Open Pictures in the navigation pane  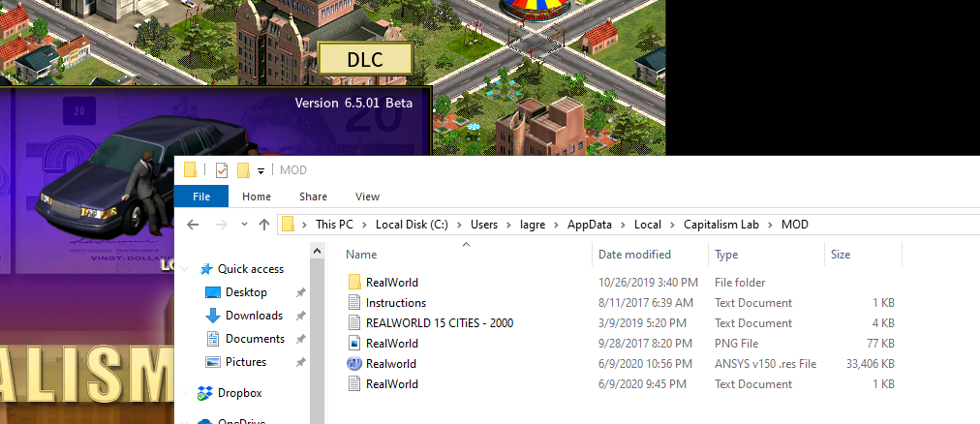coord(246,361)
